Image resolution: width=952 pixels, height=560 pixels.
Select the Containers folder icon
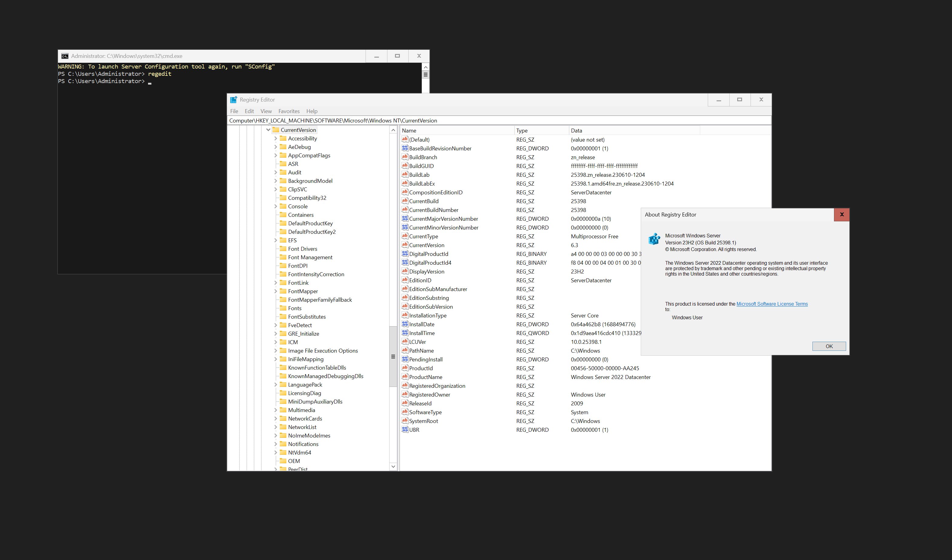(x=283, y=215)
